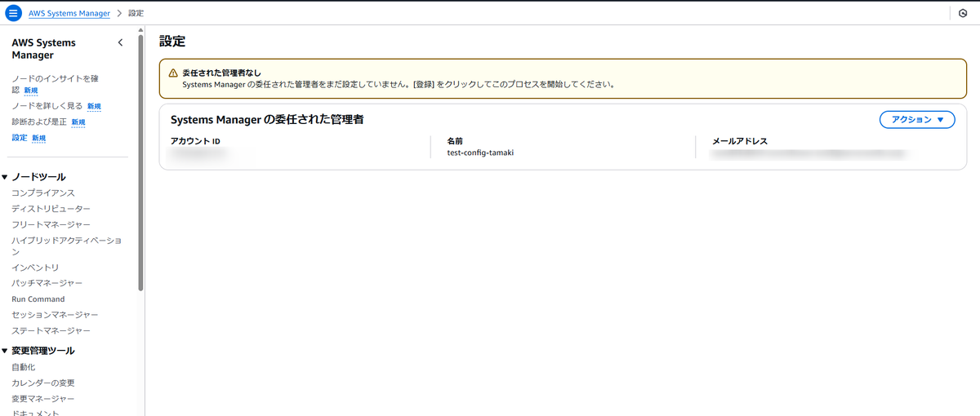
Task: Click the sidebar vertical scrollbar
Action: [141, 163]
